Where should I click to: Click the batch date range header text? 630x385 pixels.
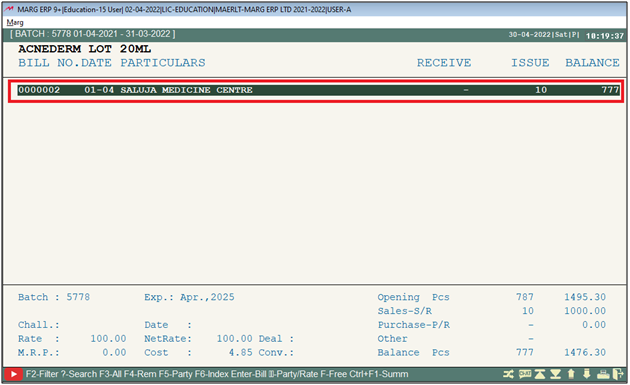pos(92,34)
